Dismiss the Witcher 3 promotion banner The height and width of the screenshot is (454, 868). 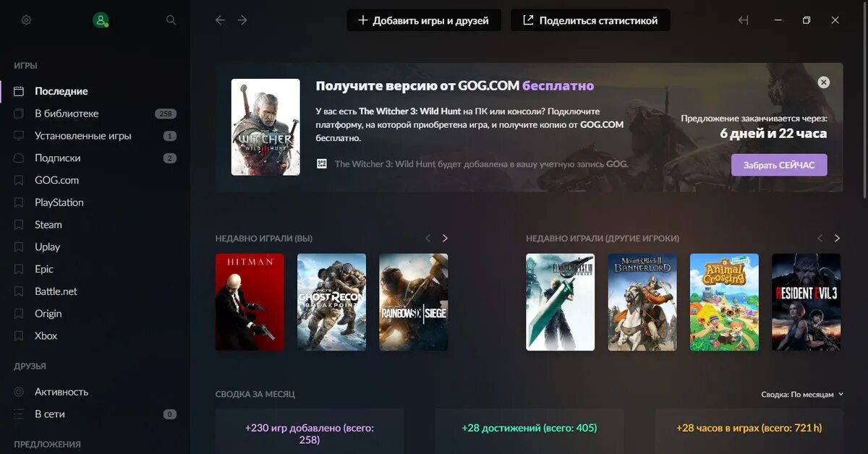(823, 82)
